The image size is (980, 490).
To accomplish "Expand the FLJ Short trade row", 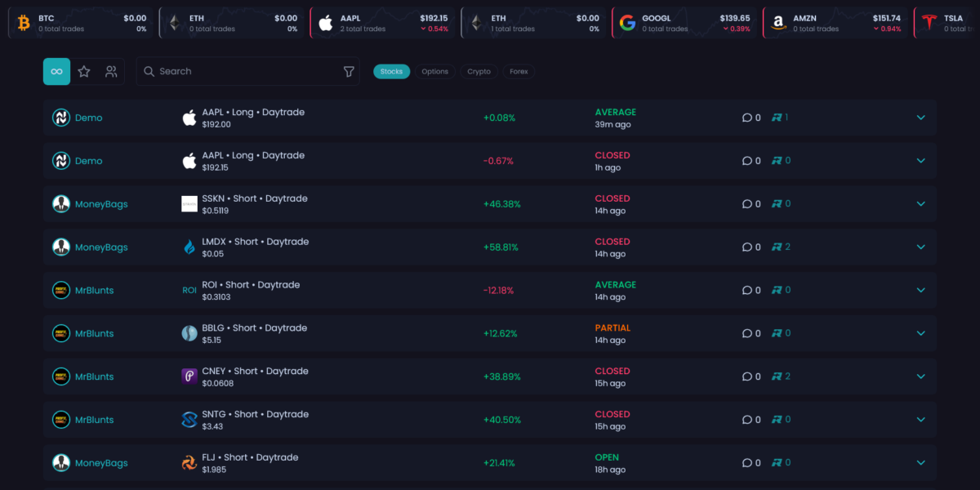I will (x=920, y=463).
